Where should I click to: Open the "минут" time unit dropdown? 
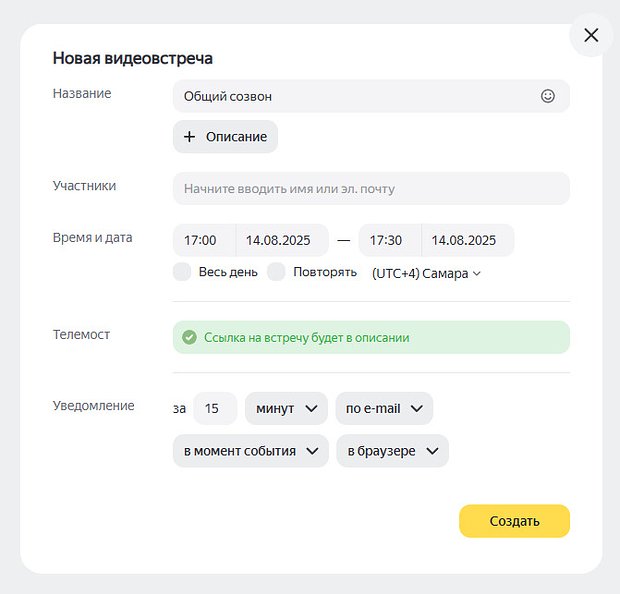pos(286,409)
